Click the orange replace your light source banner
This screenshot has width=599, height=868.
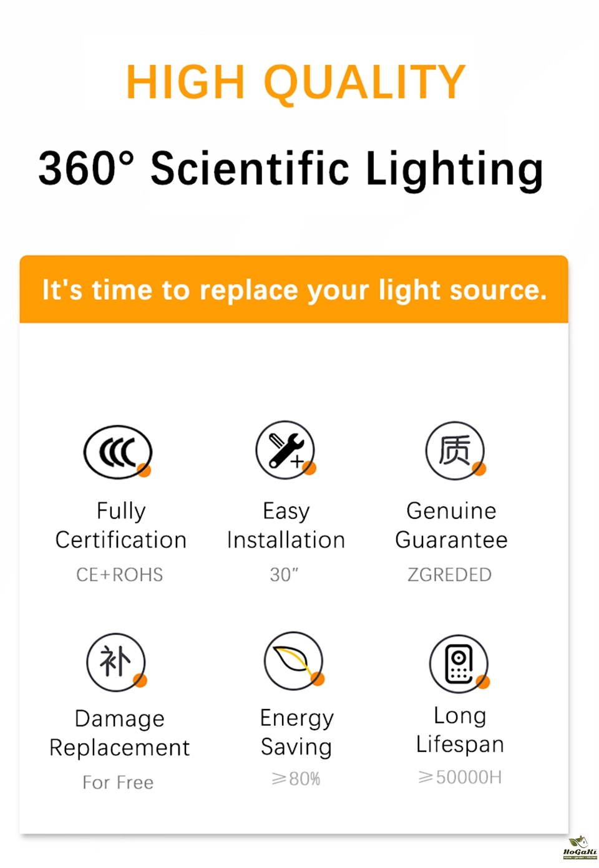pos(294,290)
